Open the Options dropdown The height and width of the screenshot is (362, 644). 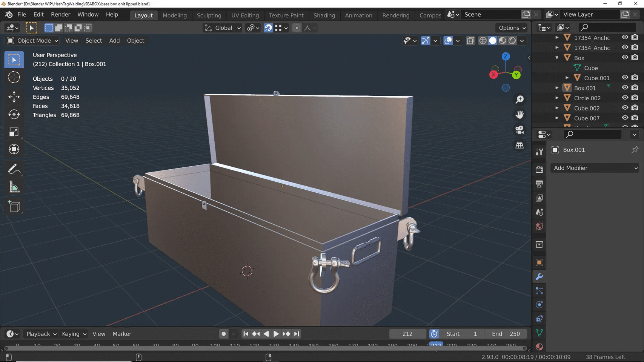pyautogui.click(x=512, y=28)
